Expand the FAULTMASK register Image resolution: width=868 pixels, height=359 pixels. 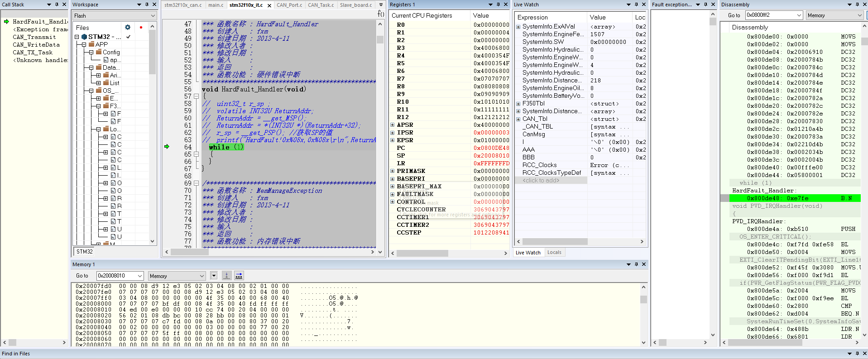point(393,194)
